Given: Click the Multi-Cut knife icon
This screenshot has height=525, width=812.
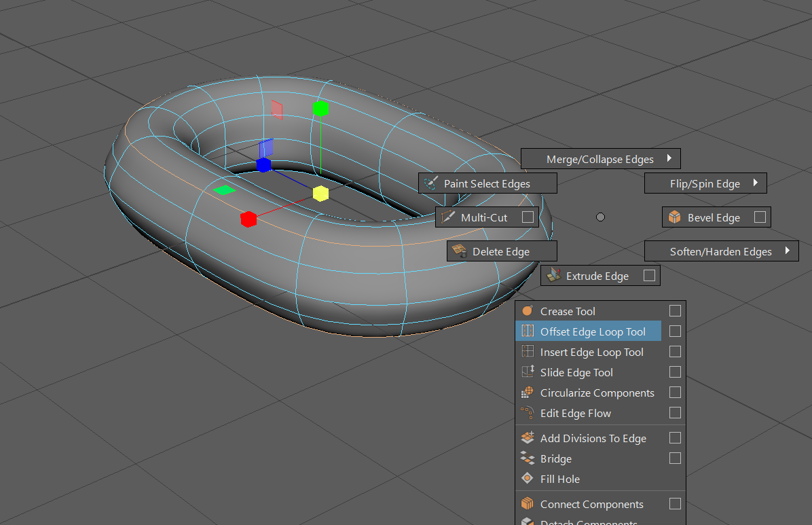Looking at the screenshot, I should click(x=447, y=217).
